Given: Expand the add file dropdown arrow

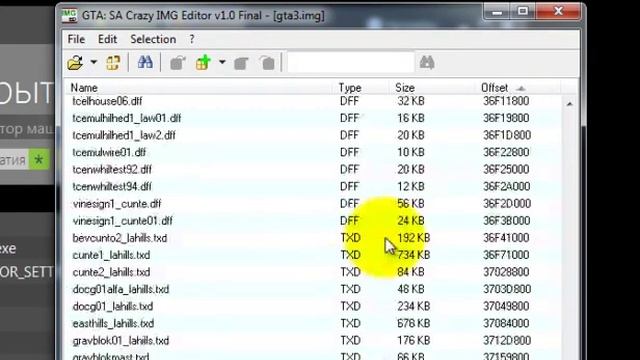Looking at the screenshot, I should coord(222,62).
